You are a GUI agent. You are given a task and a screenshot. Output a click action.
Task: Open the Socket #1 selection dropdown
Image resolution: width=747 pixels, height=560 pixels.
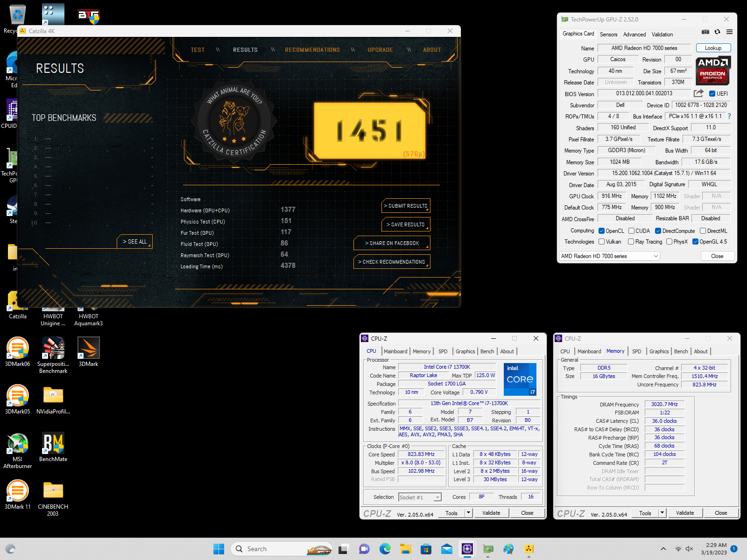click(x=420, y=497)
